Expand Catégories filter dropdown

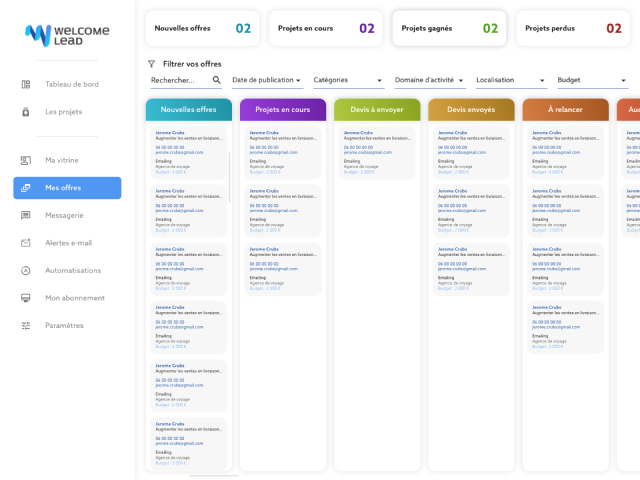(x=348, y=80)
